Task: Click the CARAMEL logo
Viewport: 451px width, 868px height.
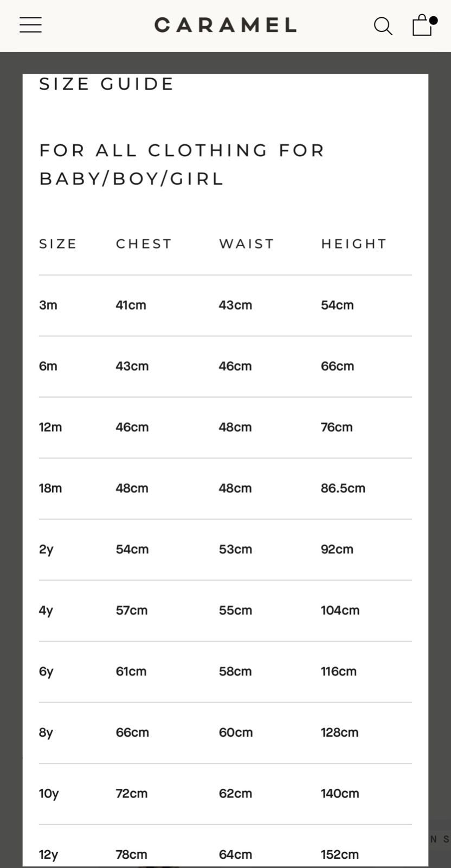Action: 225,25
